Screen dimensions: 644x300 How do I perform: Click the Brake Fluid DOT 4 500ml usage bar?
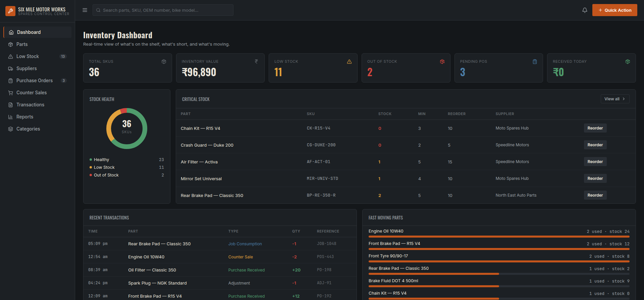499,286
